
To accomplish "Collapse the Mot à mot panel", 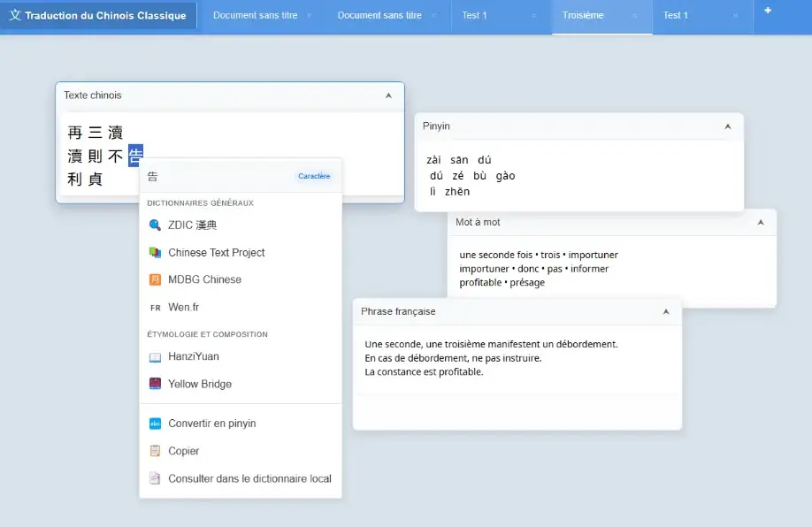I will click(760, 223).
